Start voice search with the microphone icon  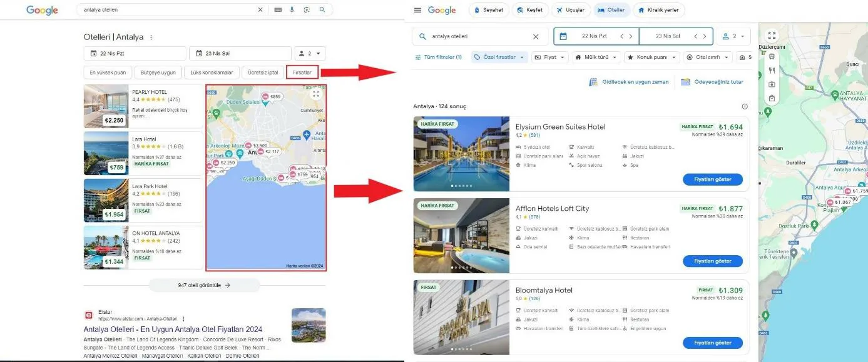(292, 10)
